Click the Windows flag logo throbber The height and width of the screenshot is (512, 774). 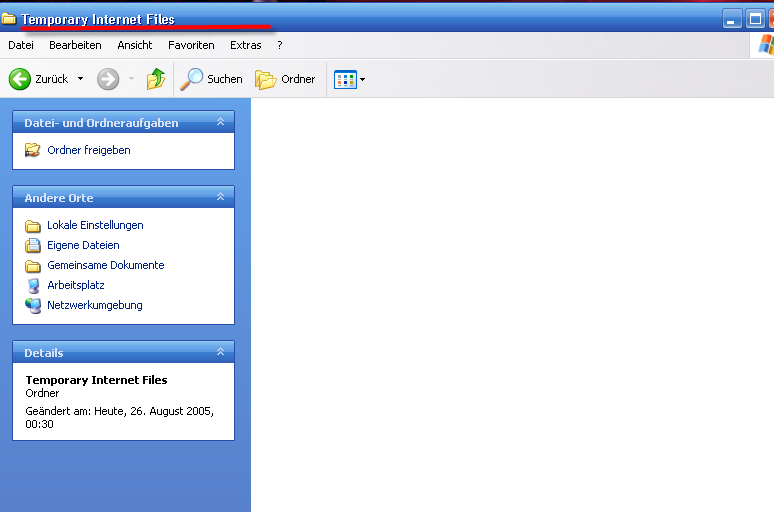pos(766,45)
